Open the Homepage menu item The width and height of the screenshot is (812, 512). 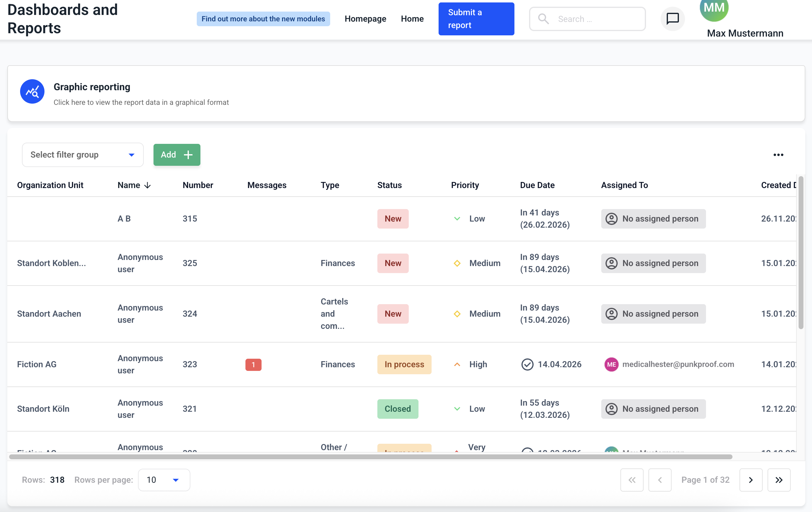click(365, 19)
